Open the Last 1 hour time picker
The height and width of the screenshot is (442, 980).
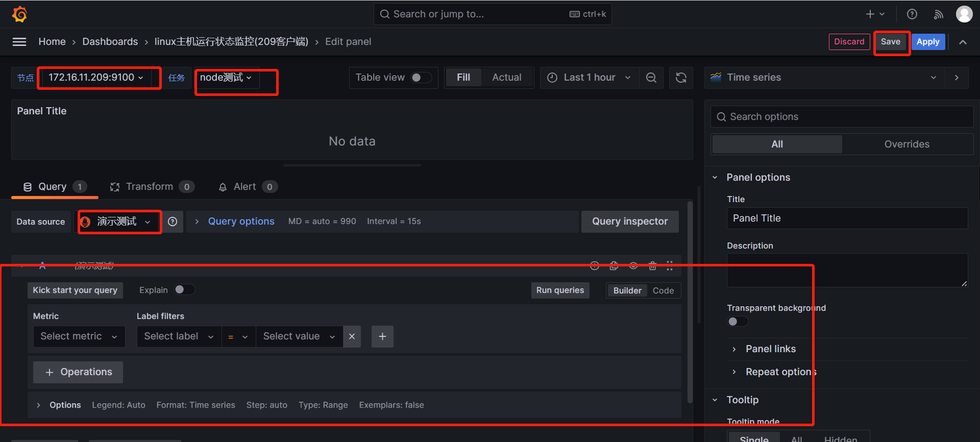(x=589, y=78)
